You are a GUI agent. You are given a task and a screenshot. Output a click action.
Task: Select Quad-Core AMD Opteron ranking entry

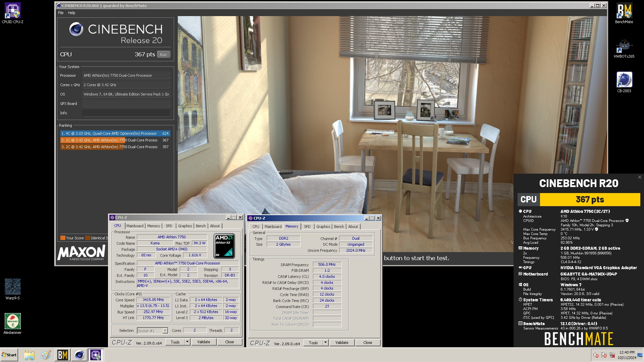[115, 133]
